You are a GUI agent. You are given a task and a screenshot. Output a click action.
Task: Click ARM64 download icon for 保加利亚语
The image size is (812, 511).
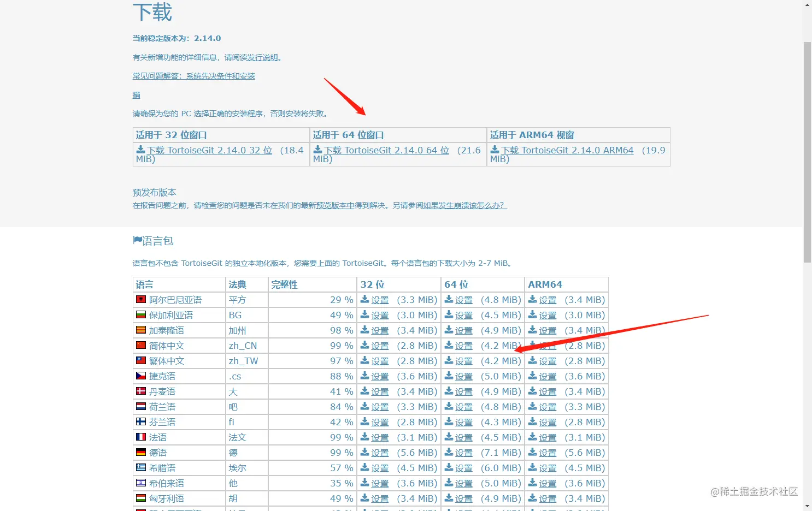(x=532, y=314)
